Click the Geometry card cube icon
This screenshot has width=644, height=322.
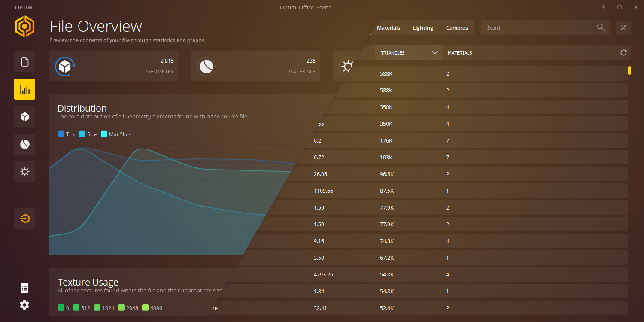coord(65,66)
